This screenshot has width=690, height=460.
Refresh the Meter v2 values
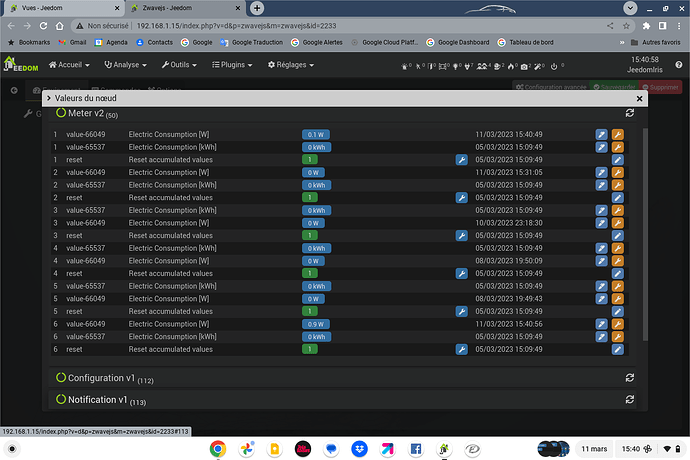(630, 113)
